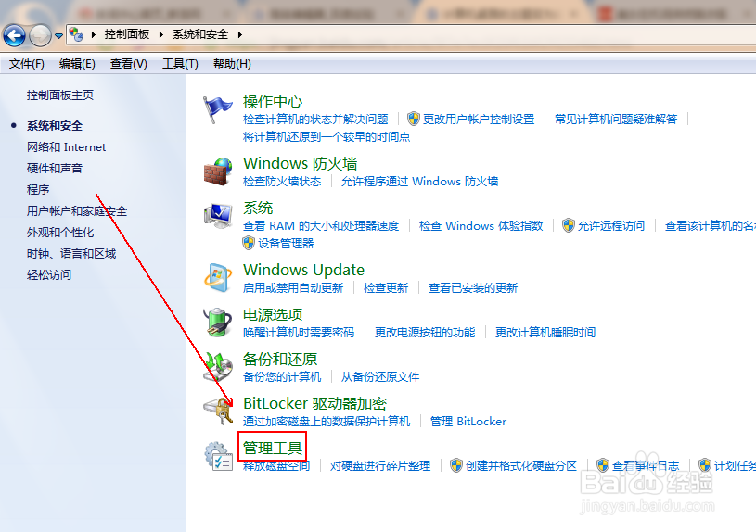
Task: Open 网络和 Internet category
Action: click(66, 147)
